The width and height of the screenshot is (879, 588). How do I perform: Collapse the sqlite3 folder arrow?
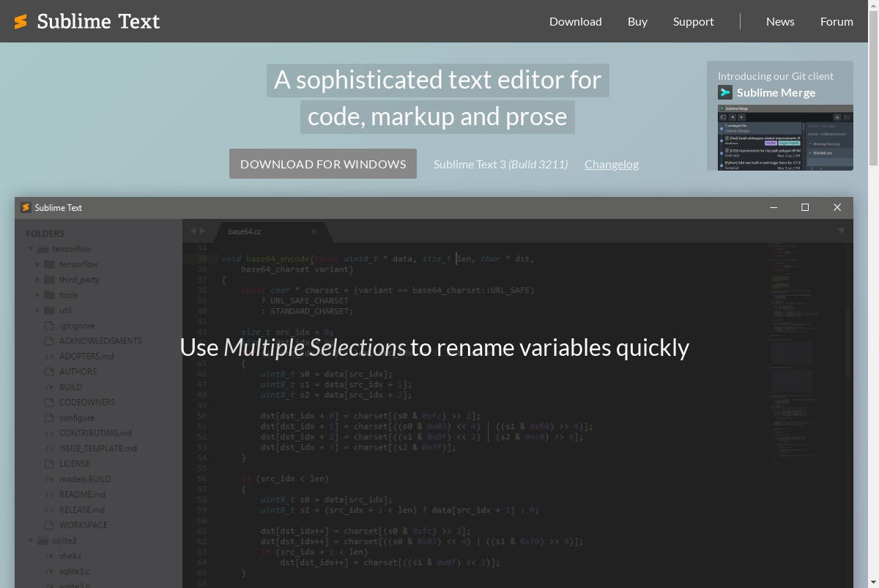[31, 540]
